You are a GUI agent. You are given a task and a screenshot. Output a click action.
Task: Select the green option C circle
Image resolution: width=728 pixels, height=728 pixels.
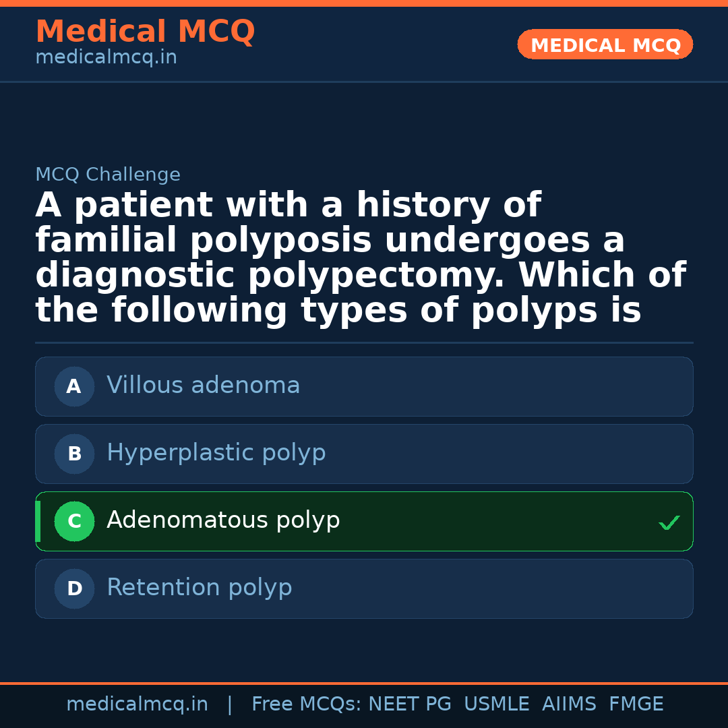tap(74, 522)
